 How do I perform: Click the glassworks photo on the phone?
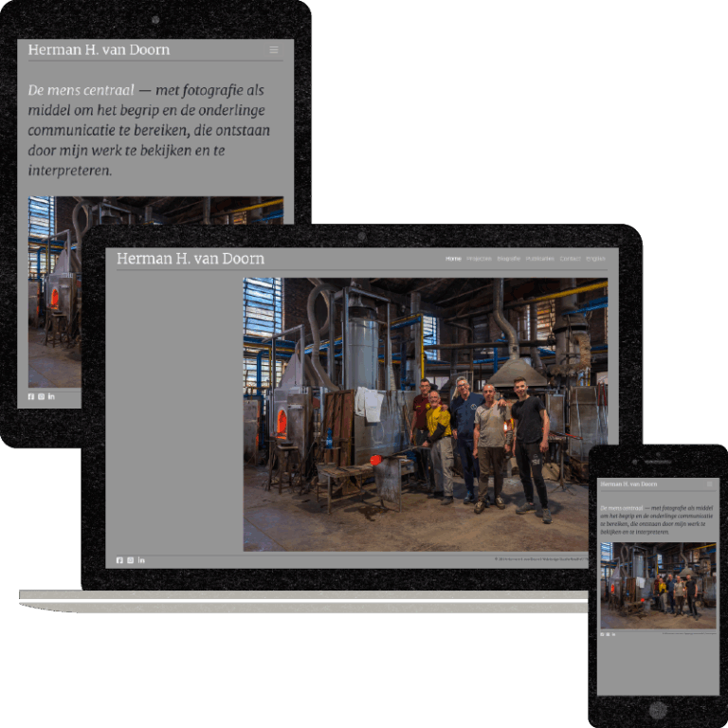659,585
